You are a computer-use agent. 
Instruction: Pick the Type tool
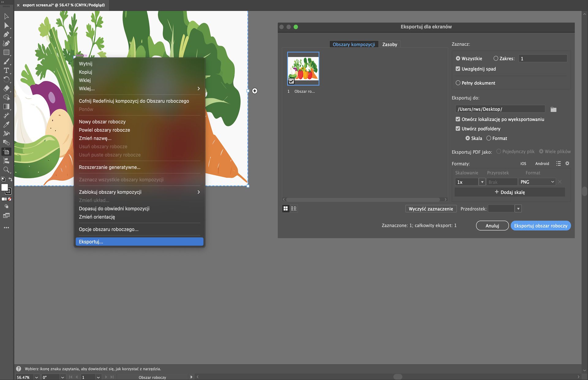point(6,70)
